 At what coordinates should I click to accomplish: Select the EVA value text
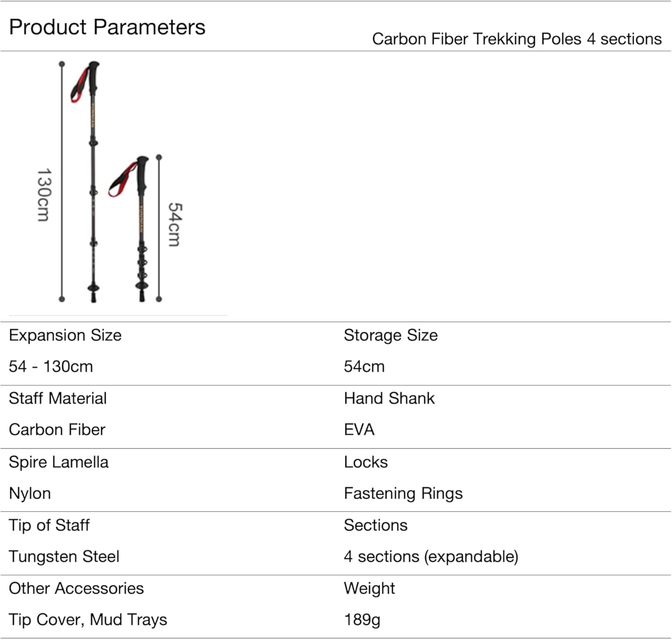pyautogui.click(x=359, y=430)
